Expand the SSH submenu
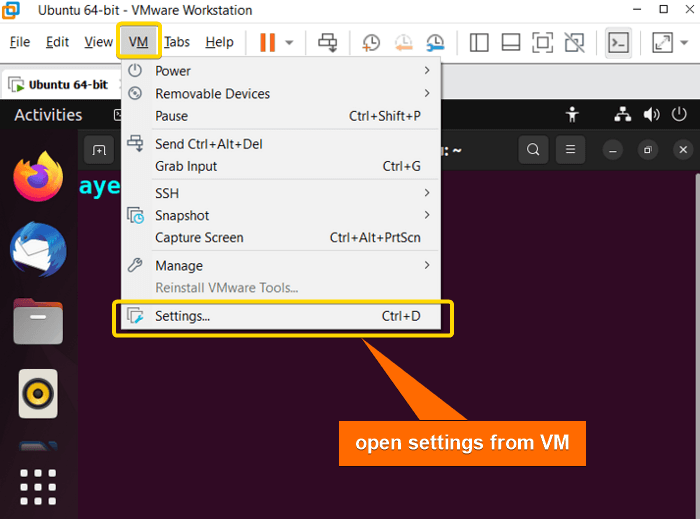Viewport: 700px width, 519px height. coord(281,193)
